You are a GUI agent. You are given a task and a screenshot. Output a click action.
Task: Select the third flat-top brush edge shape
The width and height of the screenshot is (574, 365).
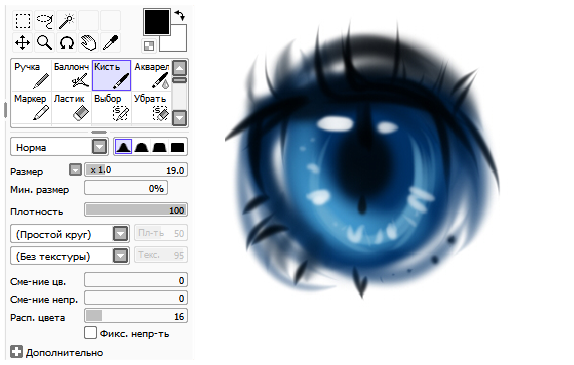(159, 147)
